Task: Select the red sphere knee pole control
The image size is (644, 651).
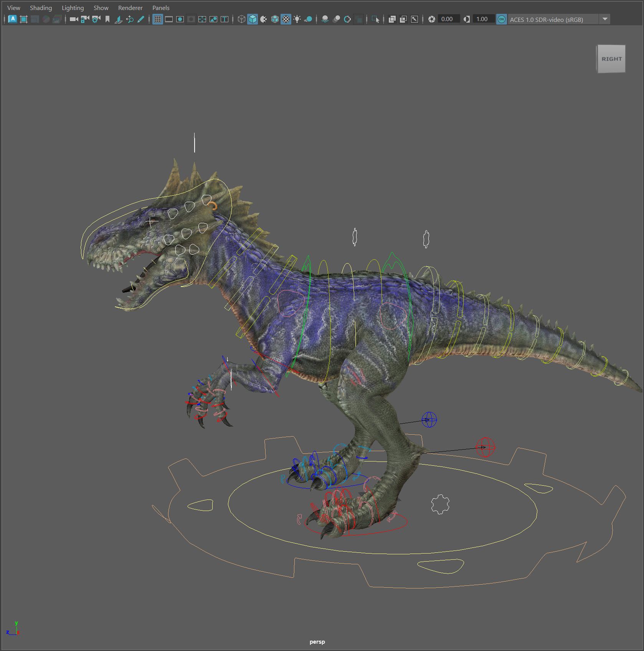Action: point(485,447)
